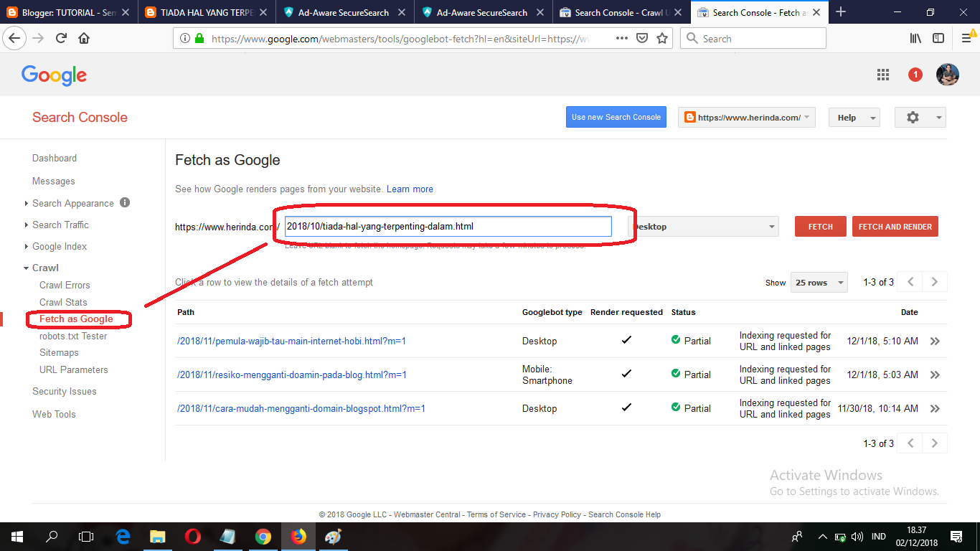Image resolution: width=980 pixels, height=551 pixels.
Task: Click Use new Search Console button
Action: click(x=616, y=117)
